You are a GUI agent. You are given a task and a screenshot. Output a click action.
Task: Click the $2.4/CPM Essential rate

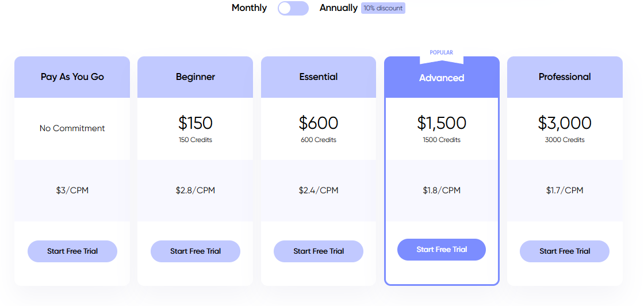pyautogui.click(x=319, y=190)
